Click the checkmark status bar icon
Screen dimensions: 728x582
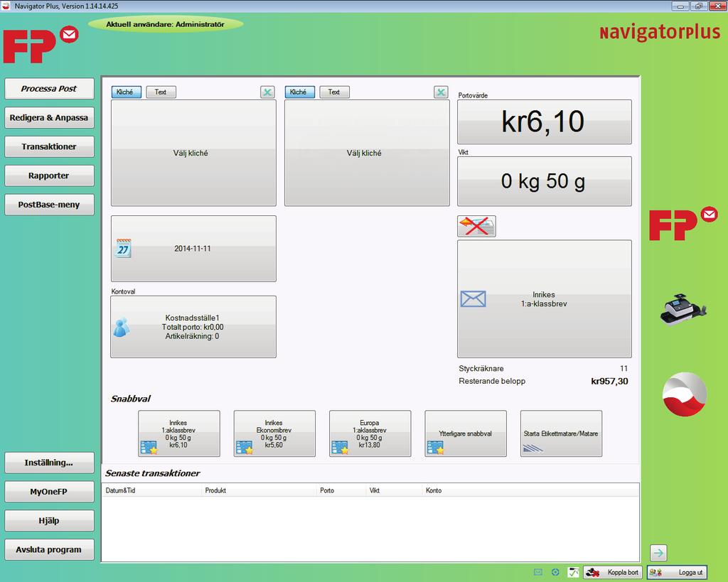(x=574, y=572)
